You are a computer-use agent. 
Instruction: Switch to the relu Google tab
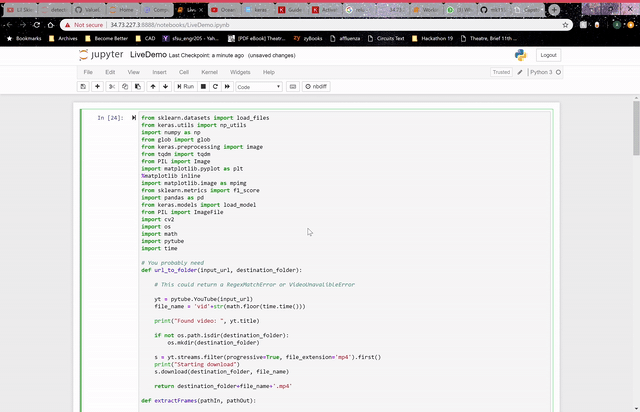click(x=358, y=10)
